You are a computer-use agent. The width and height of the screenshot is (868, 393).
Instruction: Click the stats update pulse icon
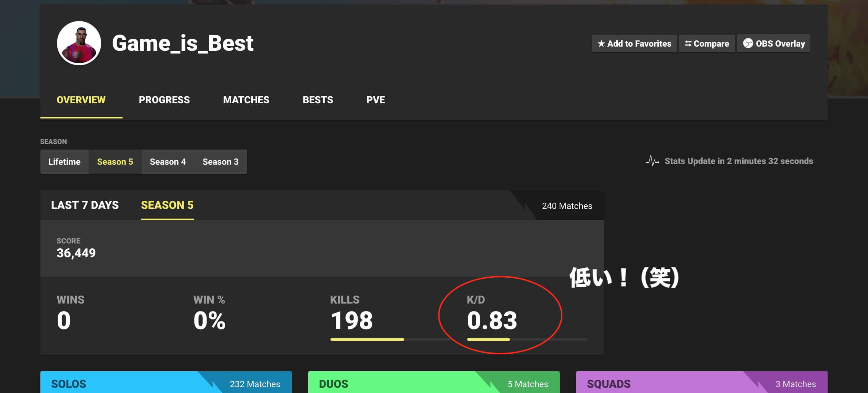point(652,161)
